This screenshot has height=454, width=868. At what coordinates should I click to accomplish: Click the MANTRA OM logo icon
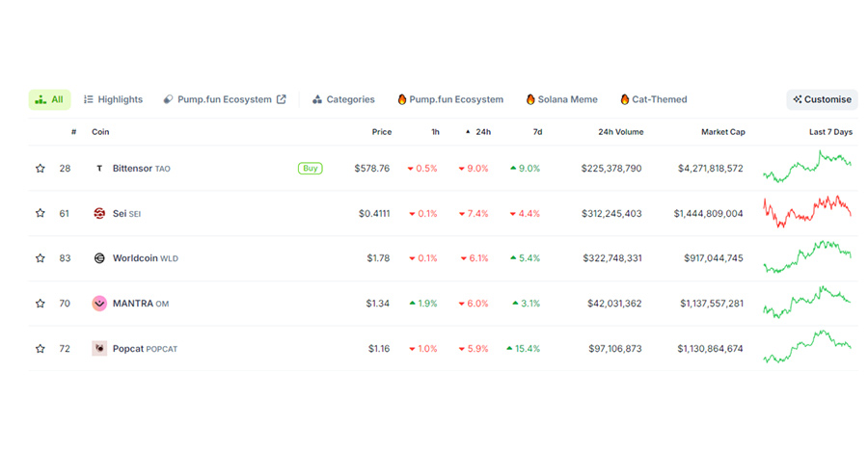99,304
